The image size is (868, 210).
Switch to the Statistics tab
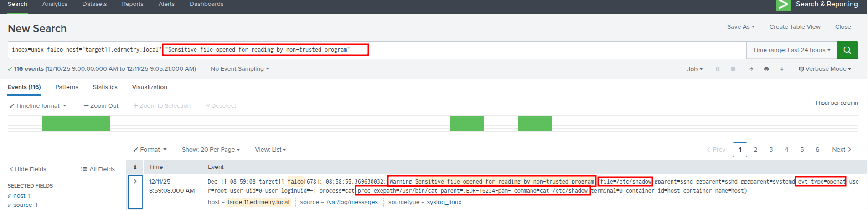(x=105, y=87)
